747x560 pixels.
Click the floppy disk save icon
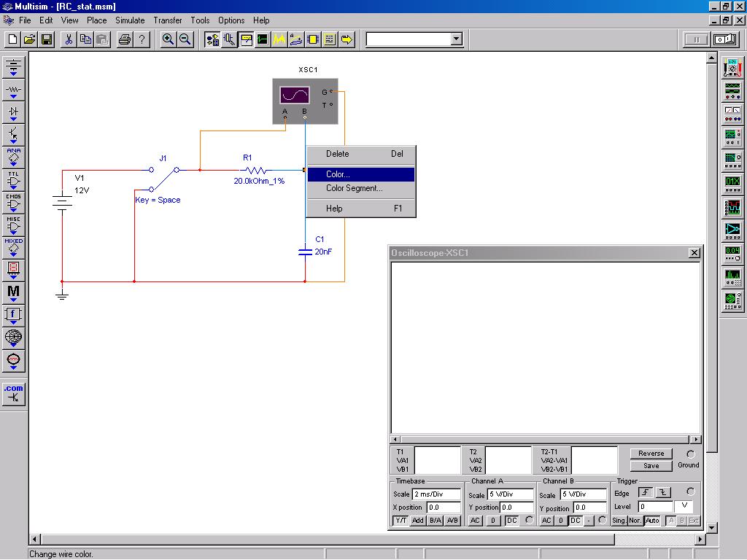tap(47, 39)
